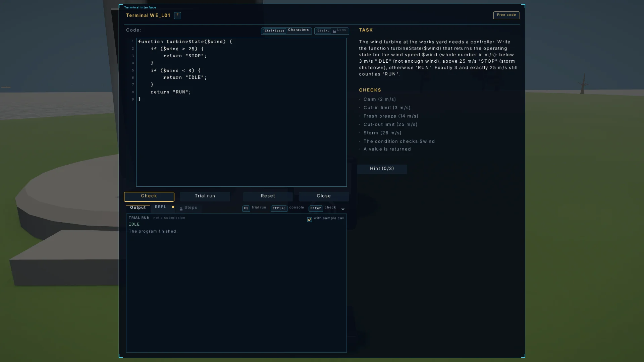Select the locked Steps tab
This screenshot has height=362, width=644.
tap(189, 208)
